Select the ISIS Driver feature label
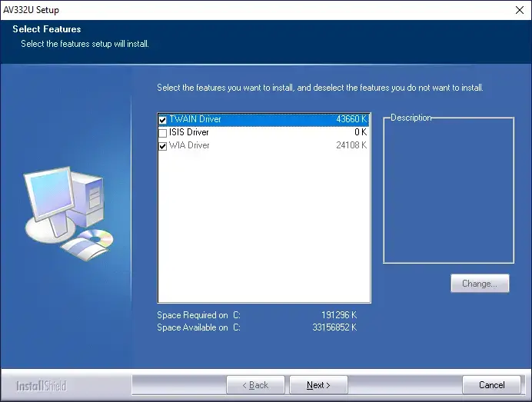 (x=188, y=133)
